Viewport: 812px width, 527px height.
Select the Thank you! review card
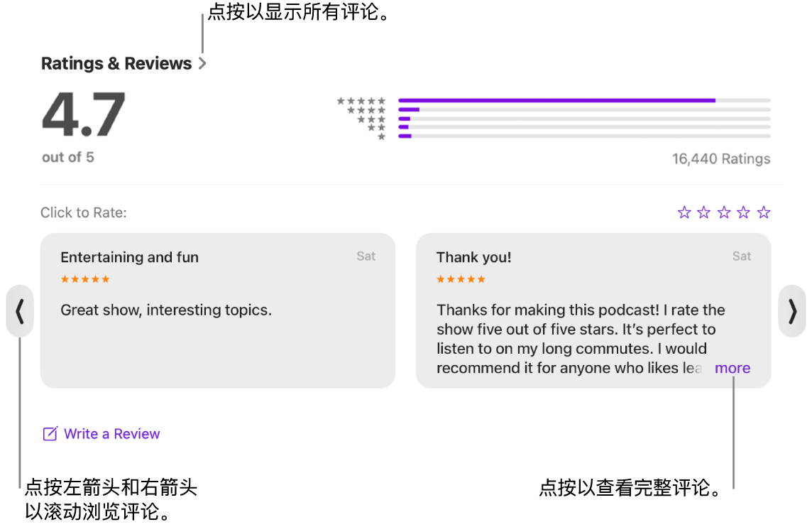coord(593,310)
